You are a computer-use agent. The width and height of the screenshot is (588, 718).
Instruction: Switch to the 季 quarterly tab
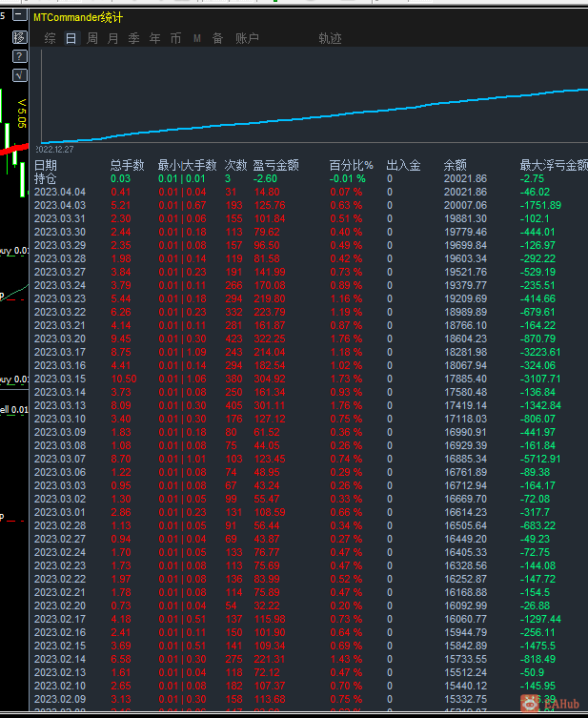point(134,38)
